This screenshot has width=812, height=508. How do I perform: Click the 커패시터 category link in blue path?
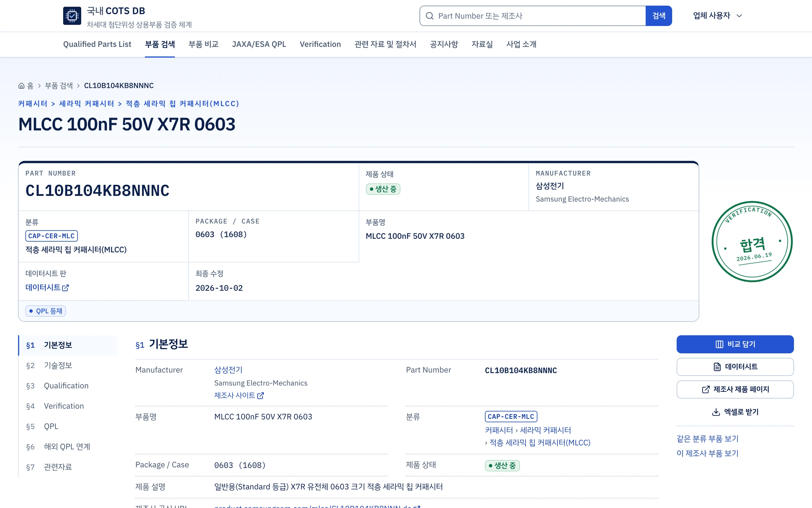tap(33, 104)
